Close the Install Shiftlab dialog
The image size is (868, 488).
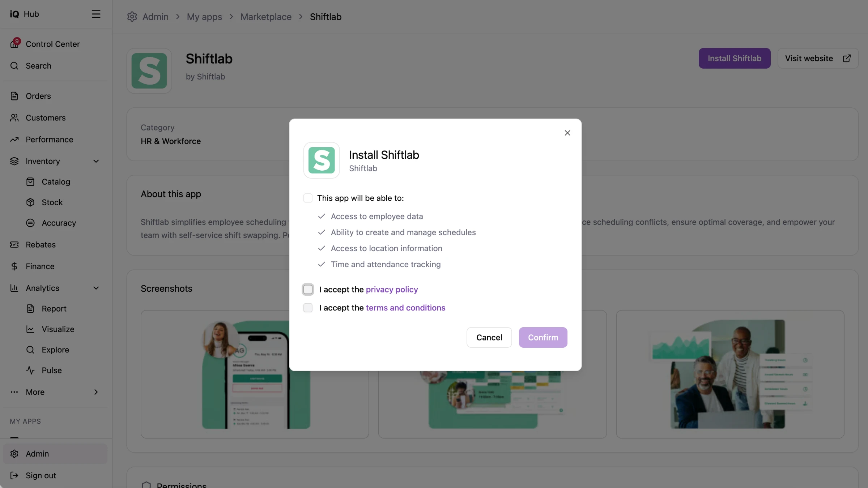pos(567,133)
